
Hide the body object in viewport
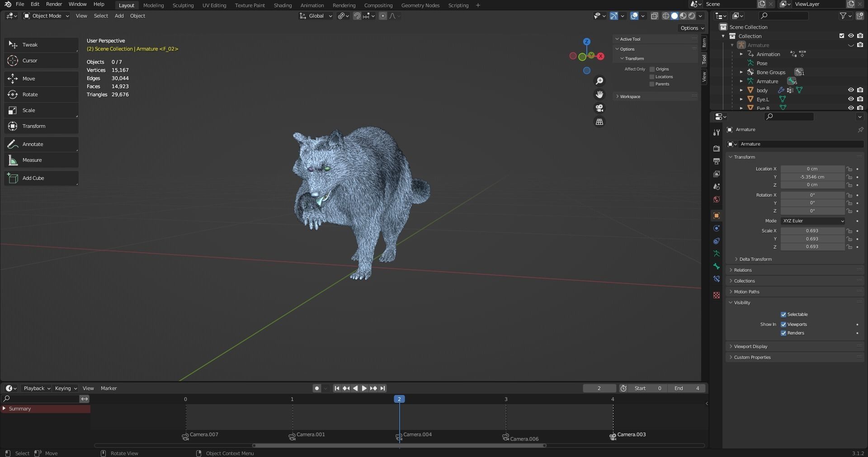851,90
